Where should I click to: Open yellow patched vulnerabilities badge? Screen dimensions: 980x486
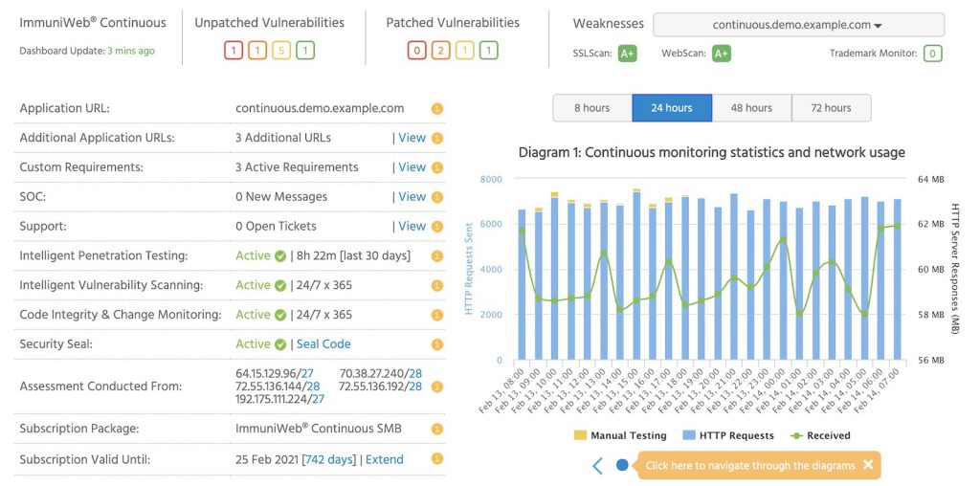coord(464,51)
